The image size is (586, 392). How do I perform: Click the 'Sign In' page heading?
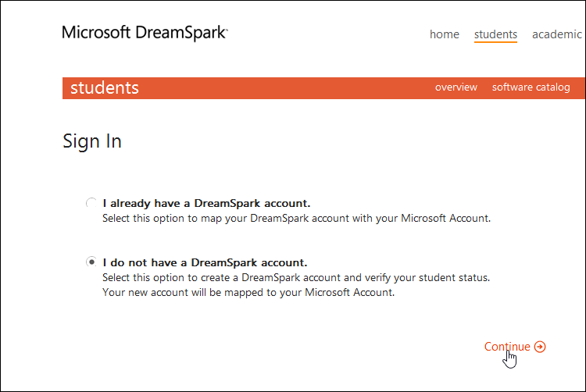92,141
